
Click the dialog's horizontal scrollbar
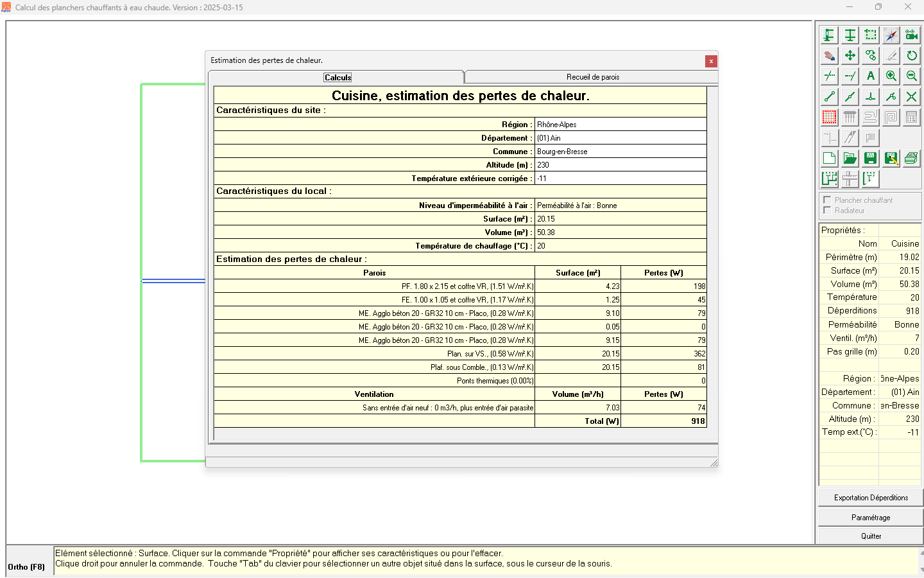pos(459,460)
